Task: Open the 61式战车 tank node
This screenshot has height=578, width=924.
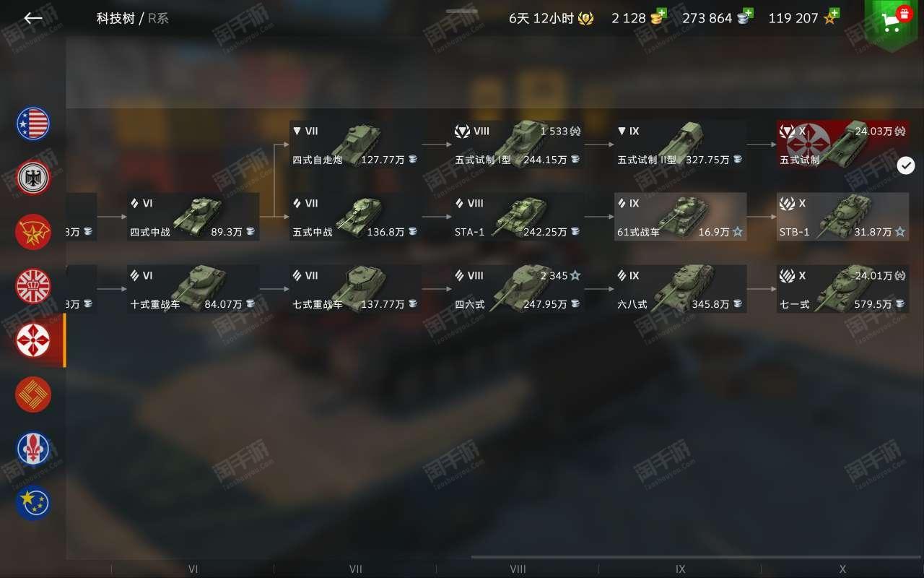Action: coord(680,217)
